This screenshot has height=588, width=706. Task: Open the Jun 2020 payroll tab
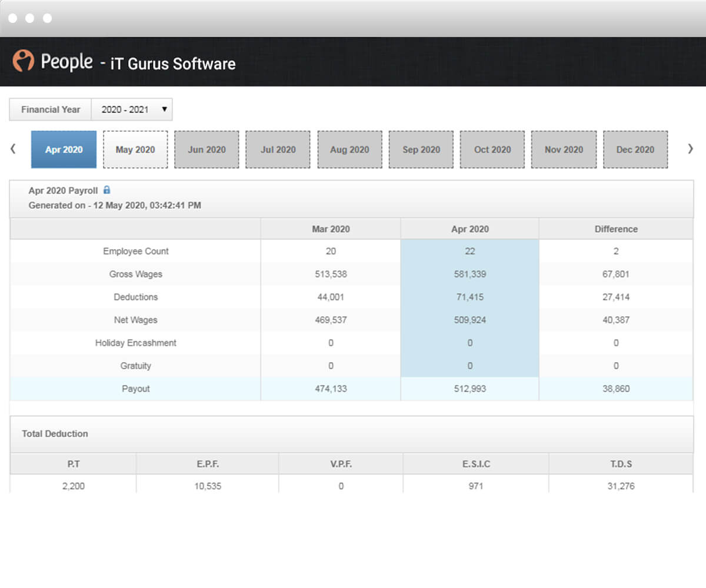[x=207, y=149]
